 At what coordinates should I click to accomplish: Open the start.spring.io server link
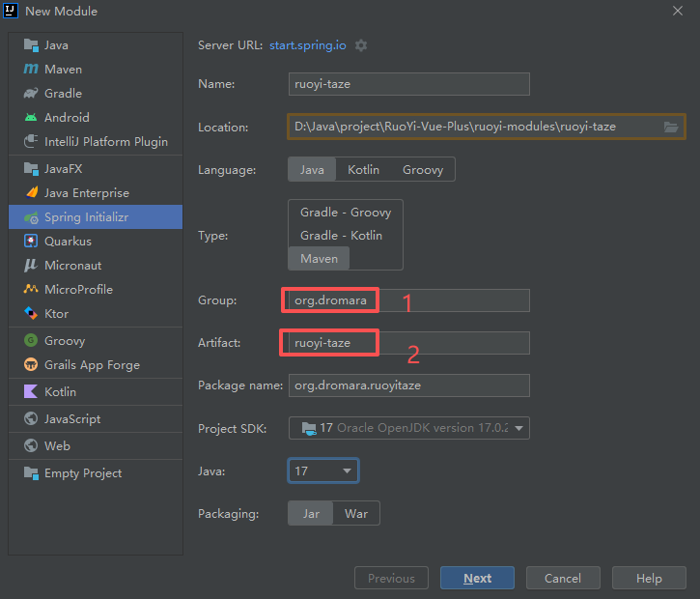tap(308, 45)
